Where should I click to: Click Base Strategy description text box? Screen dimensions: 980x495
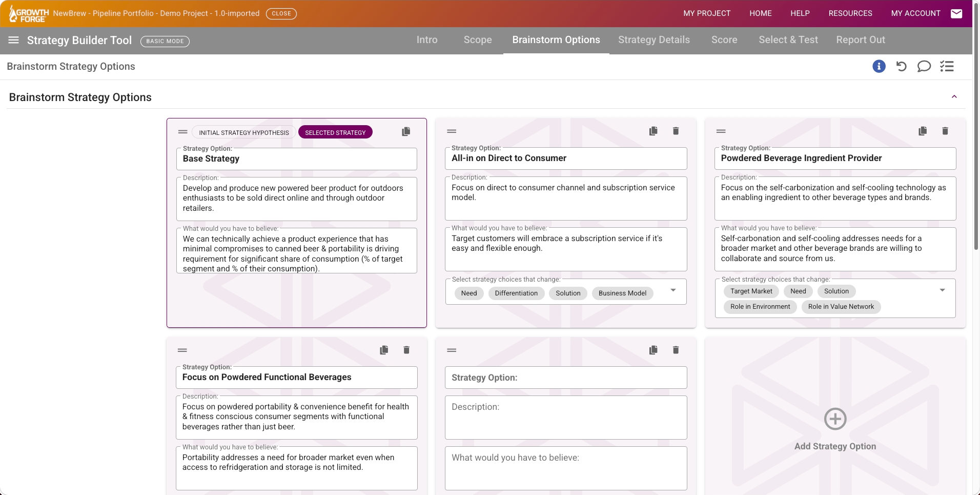coord(297,199)
